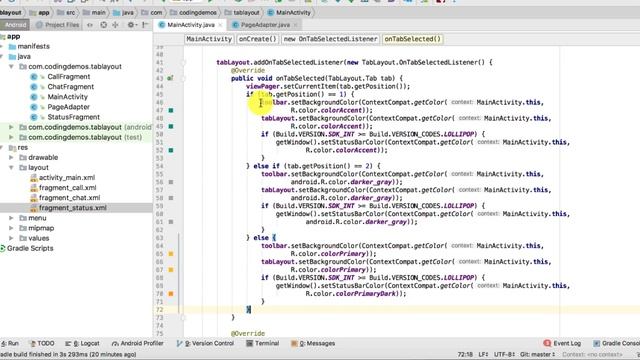Select fragment_call.xml layout file

67,188
